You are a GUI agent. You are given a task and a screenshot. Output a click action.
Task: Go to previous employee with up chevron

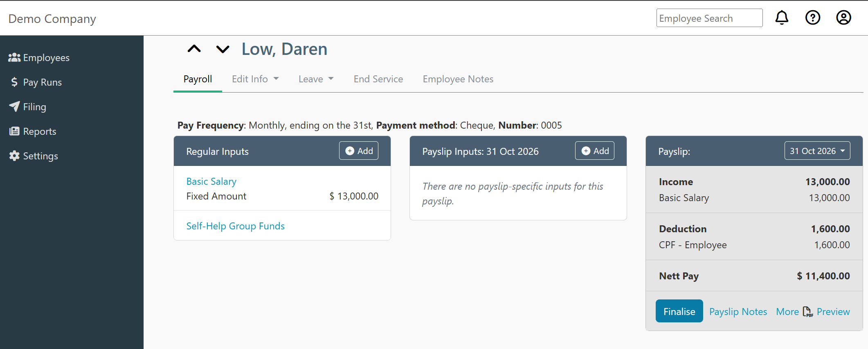(x=194, y=49)
